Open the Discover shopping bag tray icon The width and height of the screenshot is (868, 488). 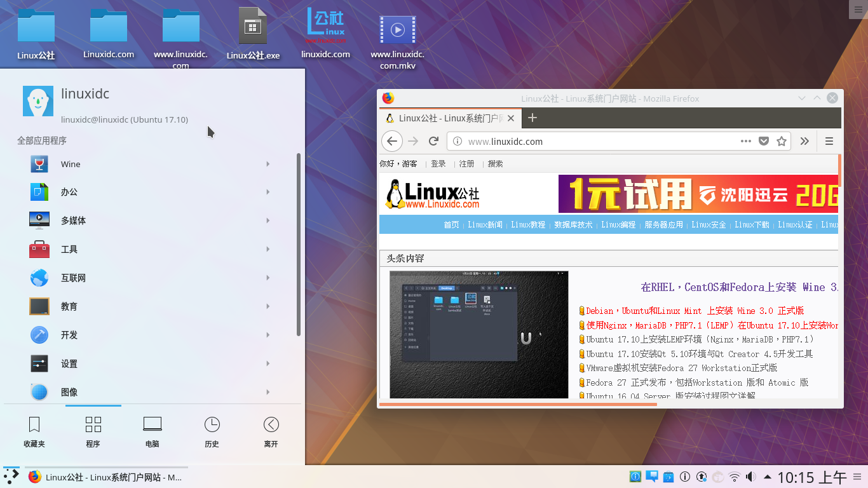[668, 477]
